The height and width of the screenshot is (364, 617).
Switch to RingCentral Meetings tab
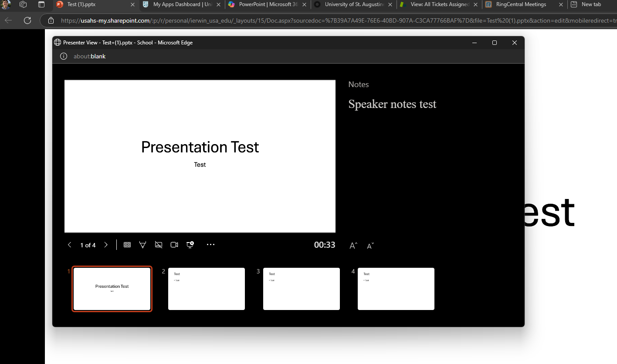pyautogui.click(x=521, y=4)
